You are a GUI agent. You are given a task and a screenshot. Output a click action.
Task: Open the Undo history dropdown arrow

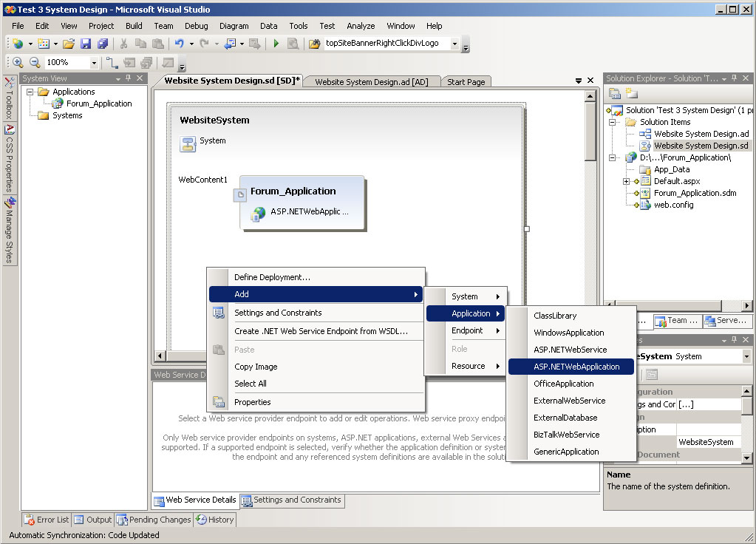191,44
